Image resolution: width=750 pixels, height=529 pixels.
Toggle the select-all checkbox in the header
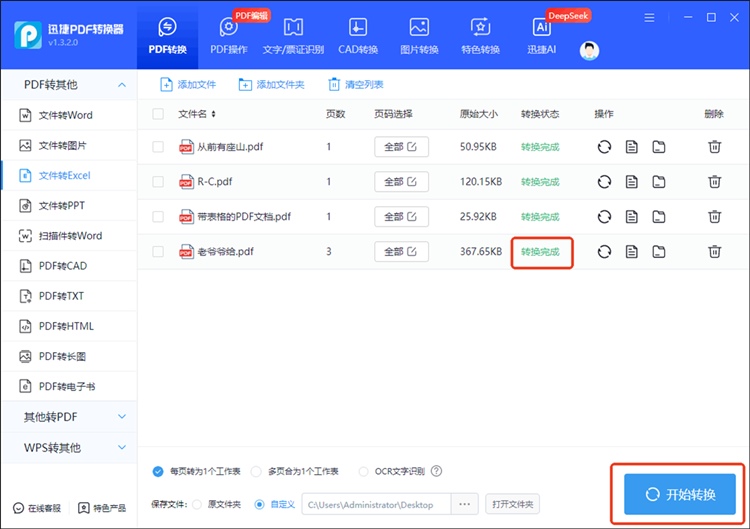tap(158, 114)
